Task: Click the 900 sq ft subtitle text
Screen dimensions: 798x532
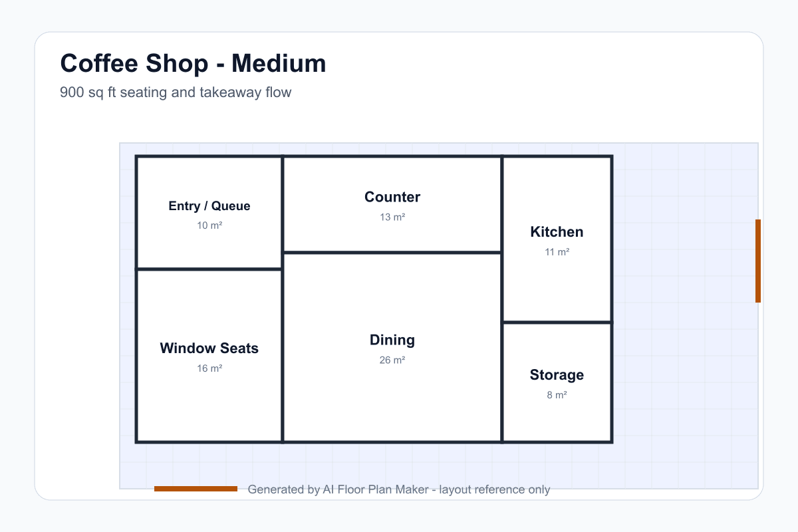Action: tap(176, 92)
